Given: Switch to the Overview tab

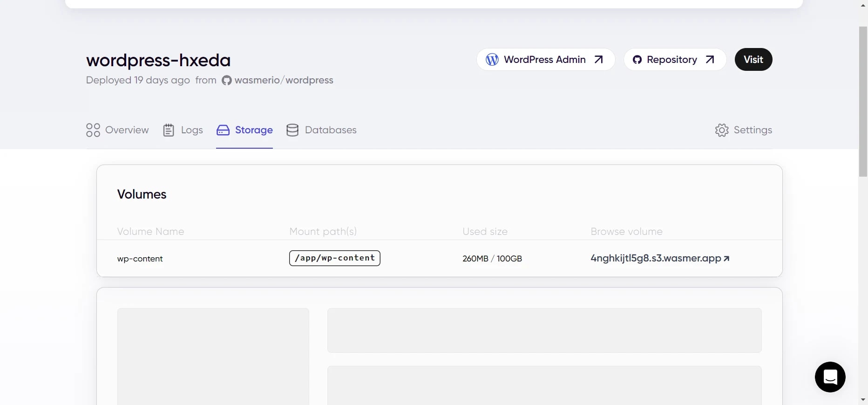Looking at the screenshot, I should click(117, 130).
